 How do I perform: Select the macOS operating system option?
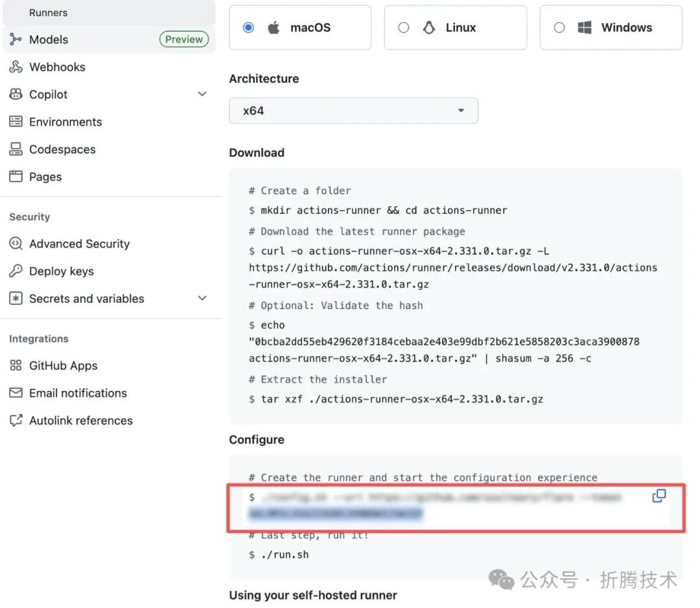248,27
